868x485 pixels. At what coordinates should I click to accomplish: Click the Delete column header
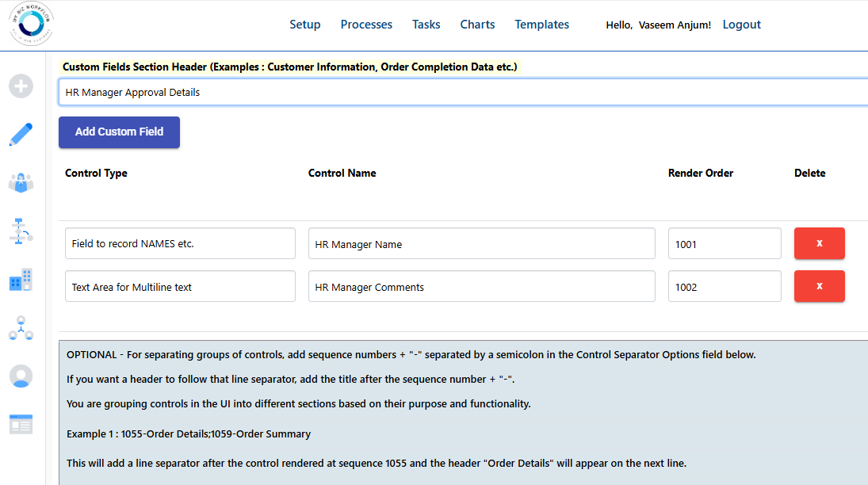tap(810, 174)
